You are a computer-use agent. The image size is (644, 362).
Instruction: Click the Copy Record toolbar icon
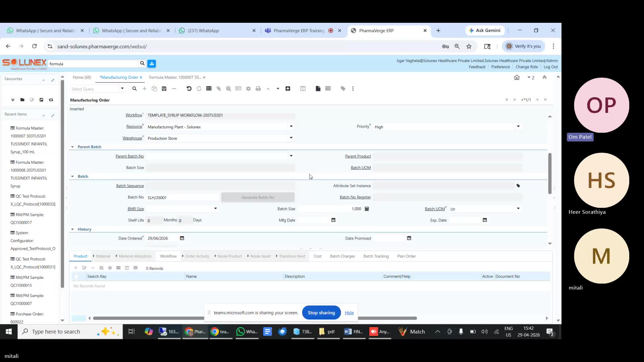[x=154, y=89]
